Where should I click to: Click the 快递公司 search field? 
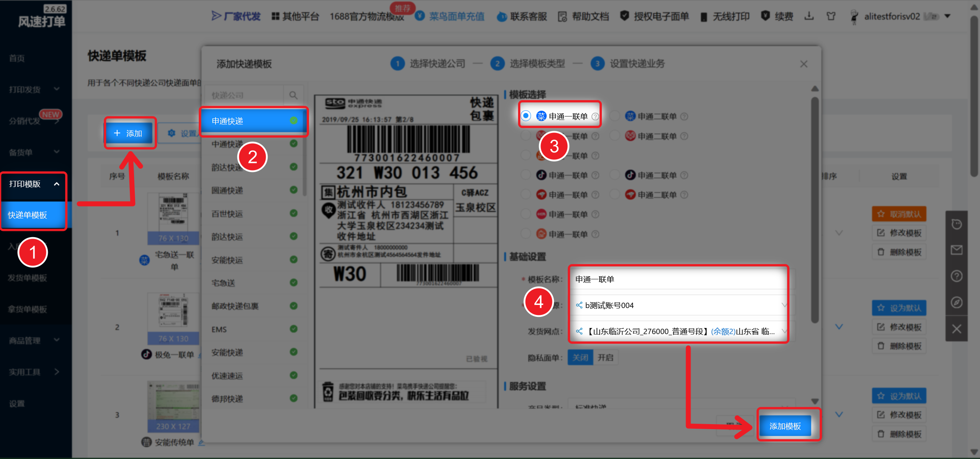(x=245, y=95)
